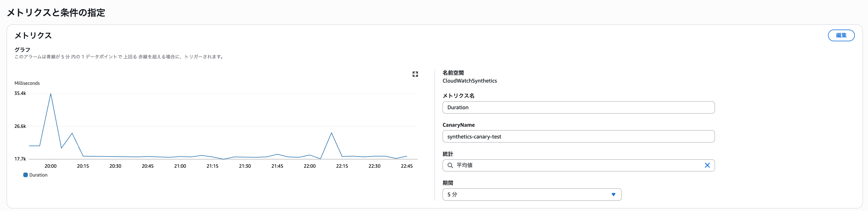This screenshot has width=868, height=211.
Task: Click the Milliseconds unit label above the graph
Action: click(27, 83)
